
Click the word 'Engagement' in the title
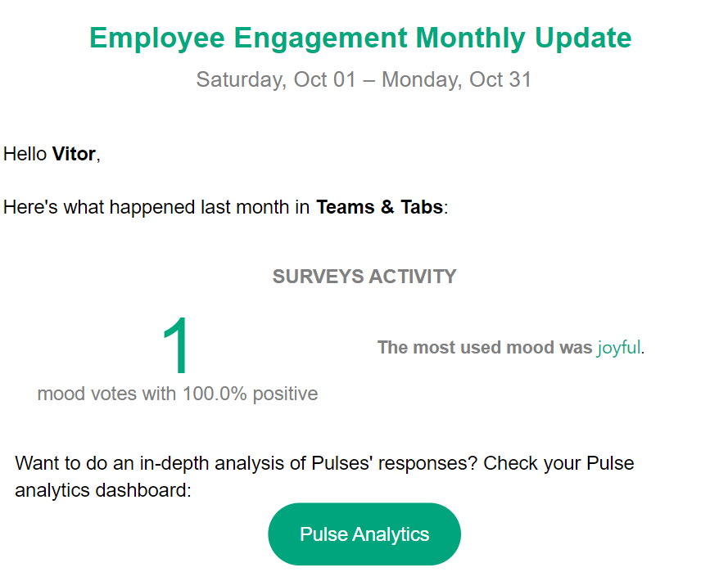[x=320, y=38]
